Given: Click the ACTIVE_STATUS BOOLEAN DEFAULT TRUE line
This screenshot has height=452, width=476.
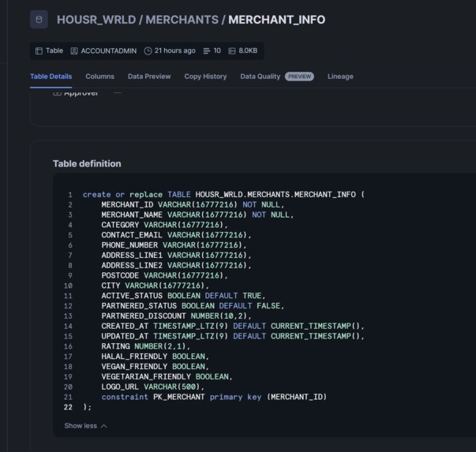Looking at the screenshot, I should point(183,296).
